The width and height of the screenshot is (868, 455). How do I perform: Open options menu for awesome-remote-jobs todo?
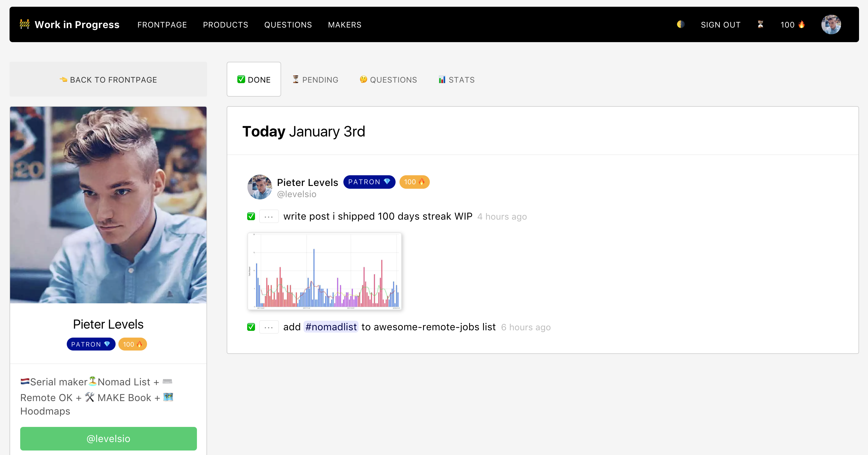[x=268, y=327]
